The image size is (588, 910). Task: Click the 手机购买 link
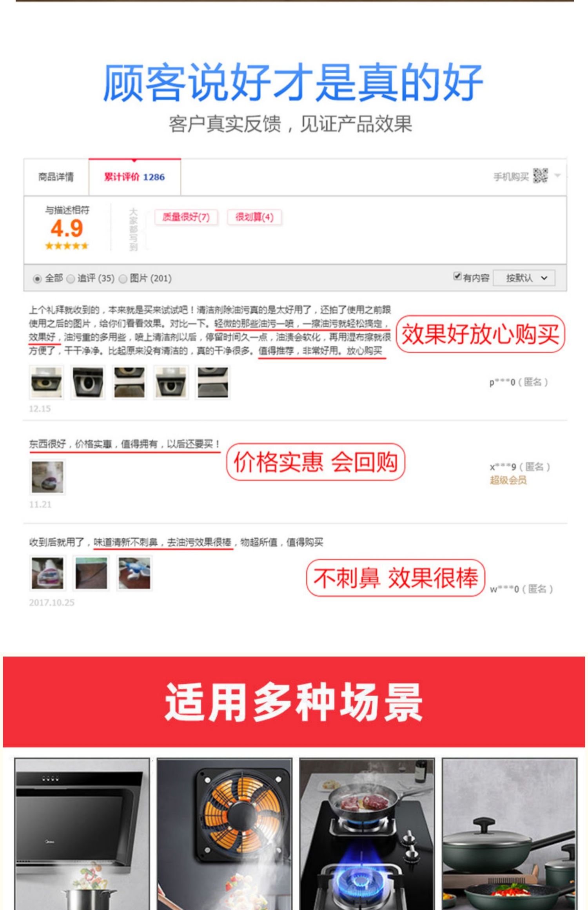tap(511, 177)
